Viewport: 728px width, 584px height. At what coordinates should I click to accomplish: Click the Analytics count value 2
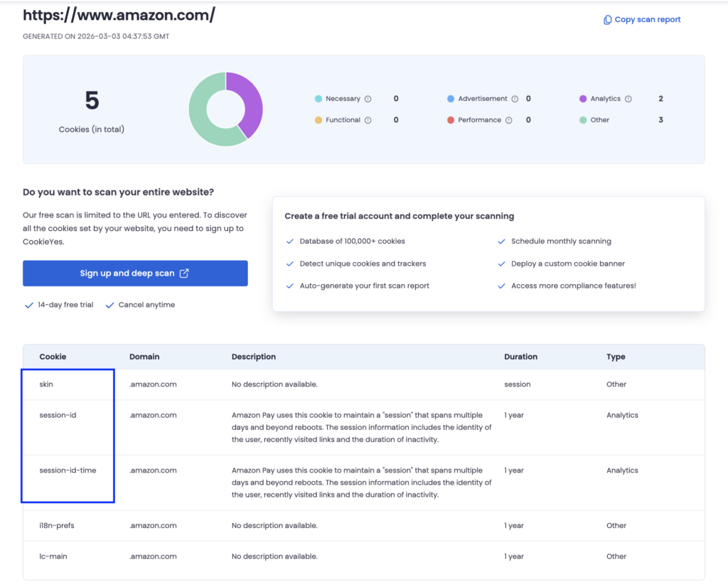pyautogui.click(x=660, y=99)
